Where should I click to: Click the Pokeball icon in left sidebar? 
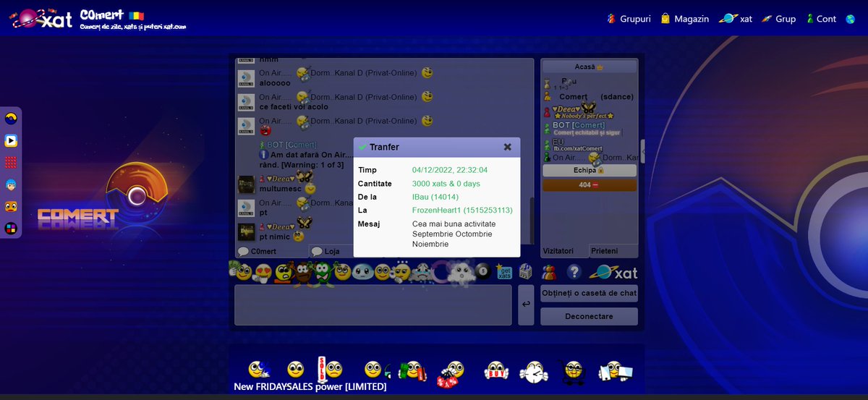point(11,118)
